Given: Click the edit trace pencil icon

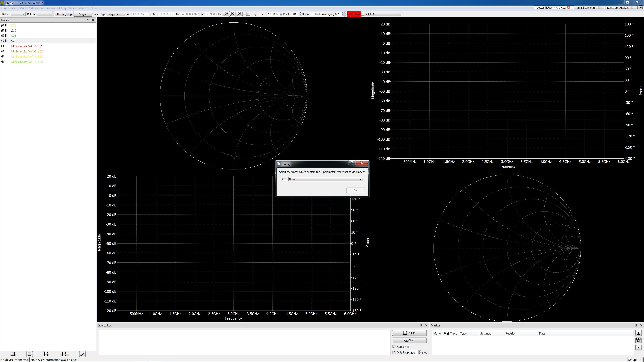Looking at the screenshot, I should click(82, 354).
